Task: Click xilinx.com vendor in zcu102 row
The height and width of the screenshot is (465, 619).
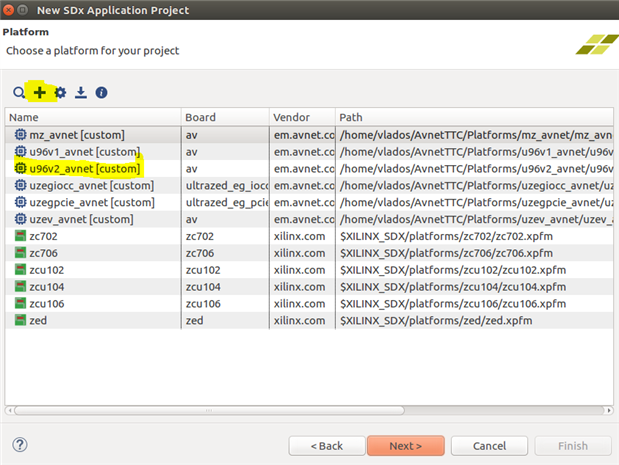Action: pyautogui.click(x=300, y=270)
